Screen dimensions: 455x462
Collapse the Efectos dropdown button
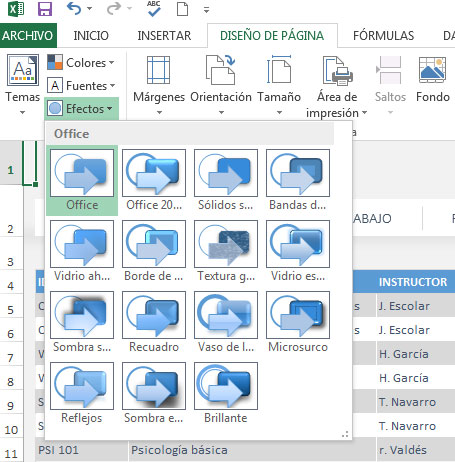pyautogui.click(x=81, y=109)
